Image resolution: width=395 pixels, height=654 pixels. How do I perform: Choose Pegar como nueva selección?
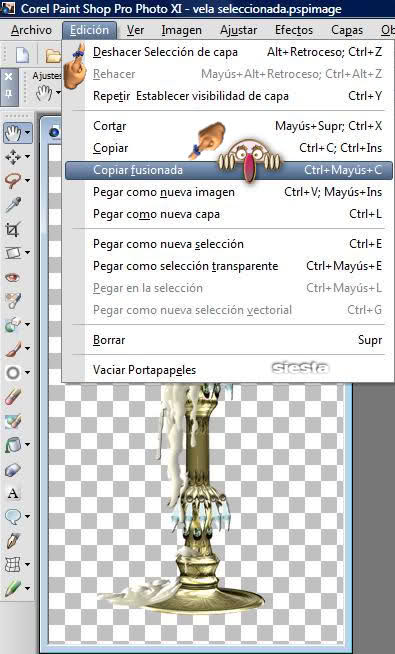tap(229, 244)
